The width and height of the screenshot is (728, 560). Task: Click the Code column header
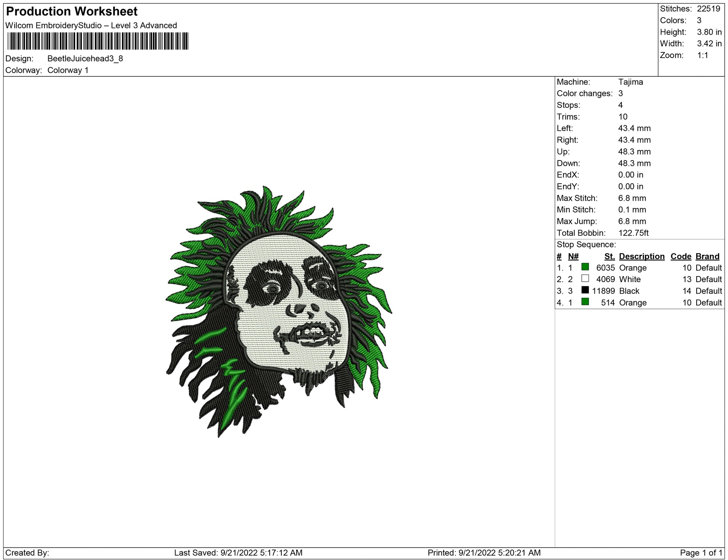pos(681,256)
